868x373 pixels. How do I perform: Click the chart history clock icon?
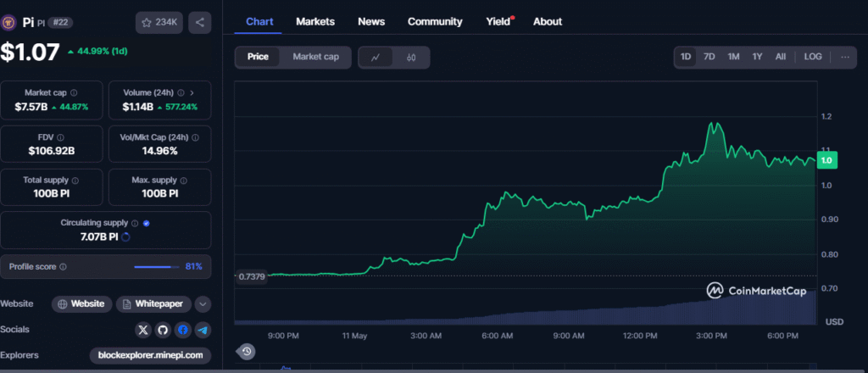click(x=247, y=351)
